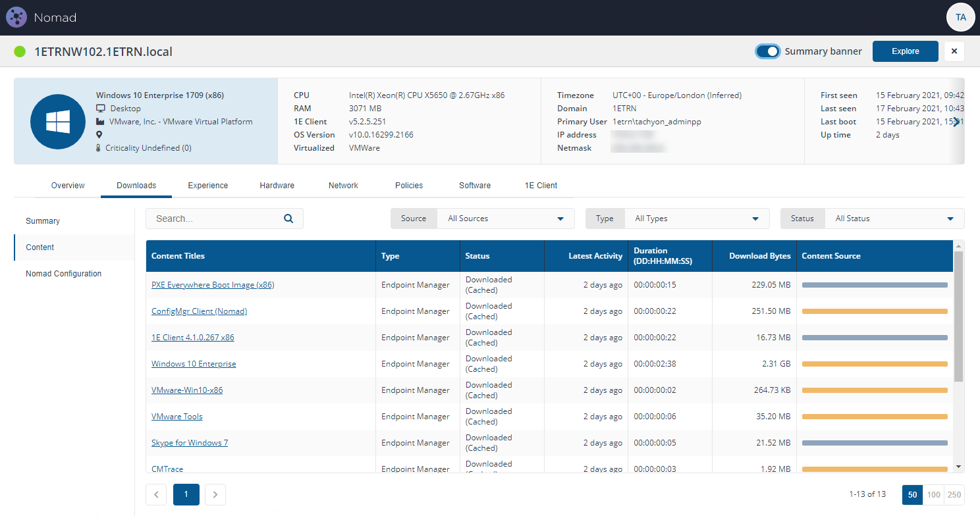Click device name 1ETRNW102.1ETRN.local

pos(103,51)
